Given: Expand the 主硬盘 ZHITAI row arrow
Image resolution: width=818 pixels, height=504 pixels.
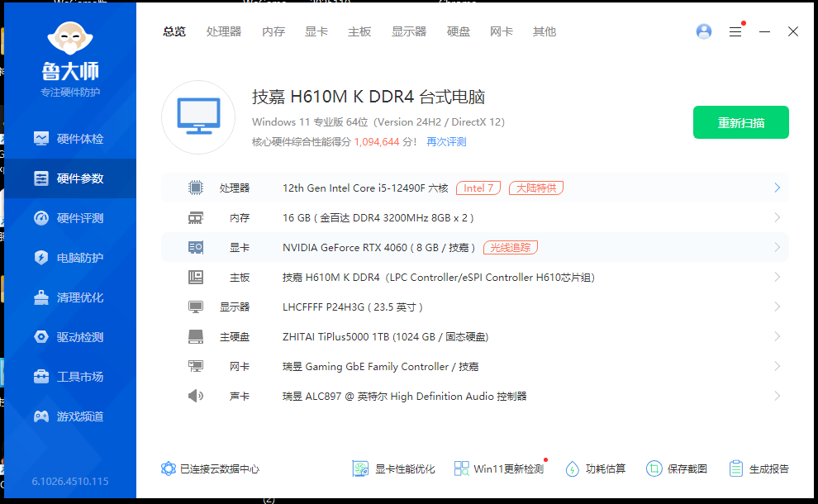Looking at the screenshot, I should (x=777, y=336).
